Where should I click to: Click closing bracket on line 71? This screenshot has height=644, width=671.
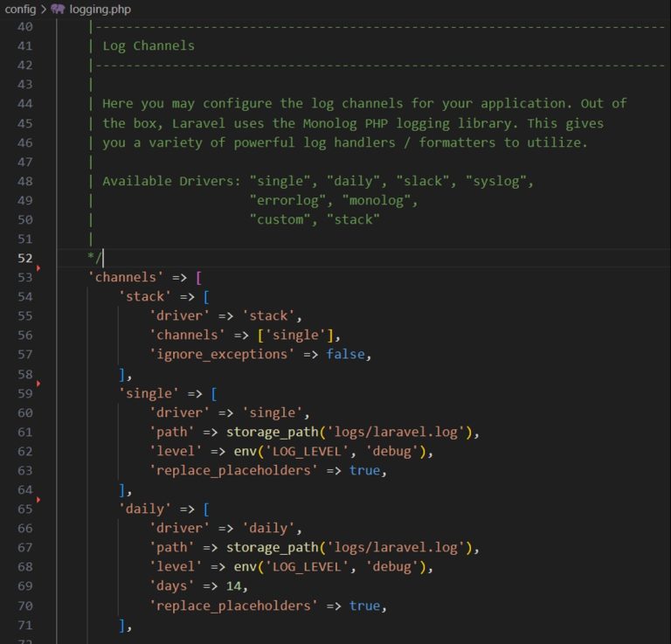click(x=122, y=625)
